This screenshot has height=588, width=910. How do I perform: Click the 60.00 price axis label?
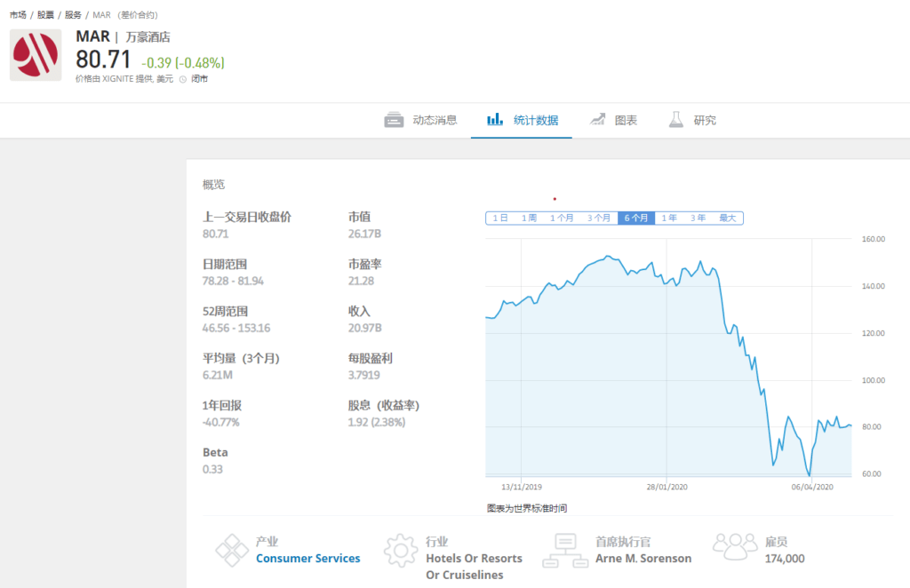tap(872, 473)
